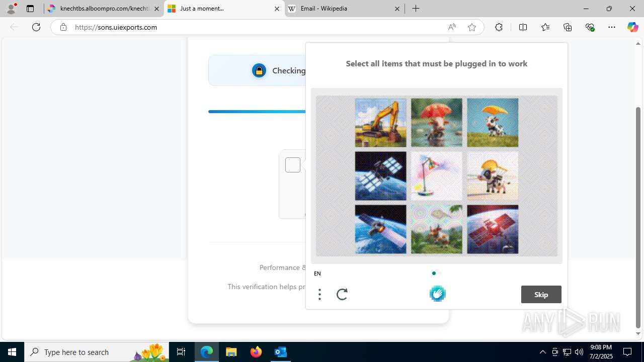
Task: Open the notification center
Action: click(x=627, y=352)
